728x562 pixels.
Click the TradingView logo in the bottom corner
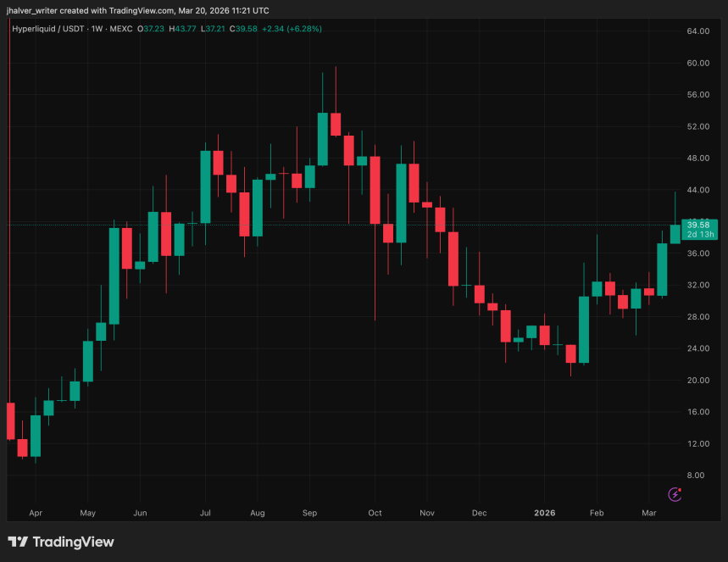[59, 542]
